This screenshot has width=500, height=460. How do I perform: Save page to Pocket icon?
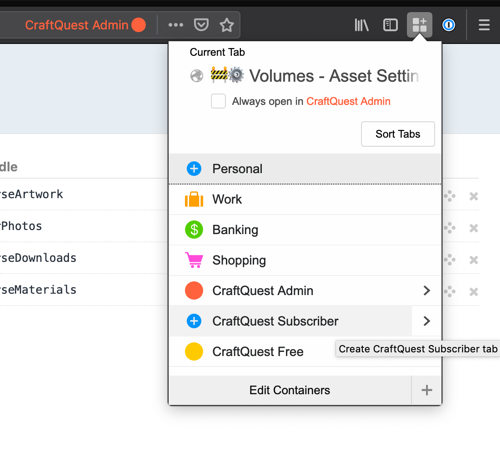(x=201, y=25)
